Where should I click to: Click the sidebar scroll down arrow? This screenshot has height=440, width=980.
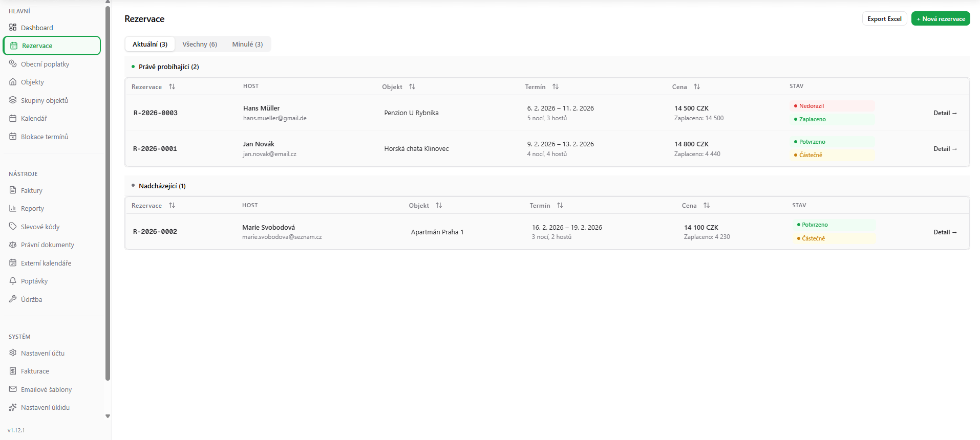point(108,416)
